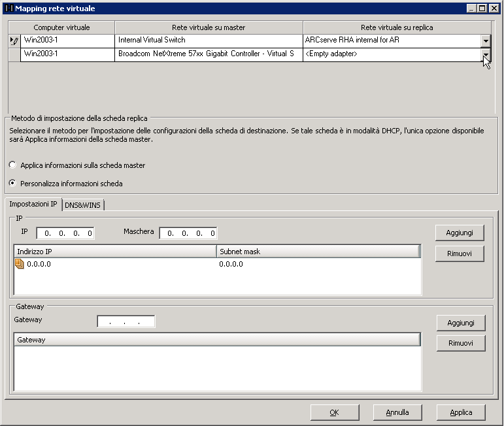Click the application icon in title bar
Image resolution: width=504 pixels, height=426 pixels.
point(8,8)
